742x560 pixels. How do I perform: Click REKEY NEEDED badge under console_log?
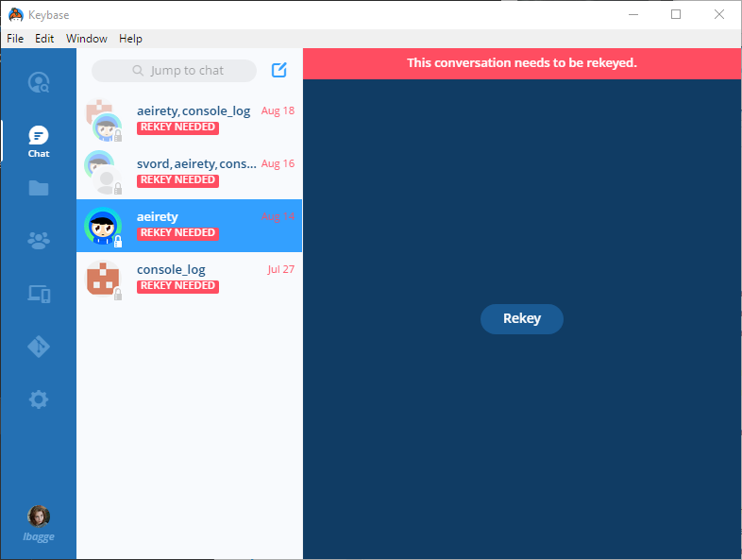coord(177,286)
